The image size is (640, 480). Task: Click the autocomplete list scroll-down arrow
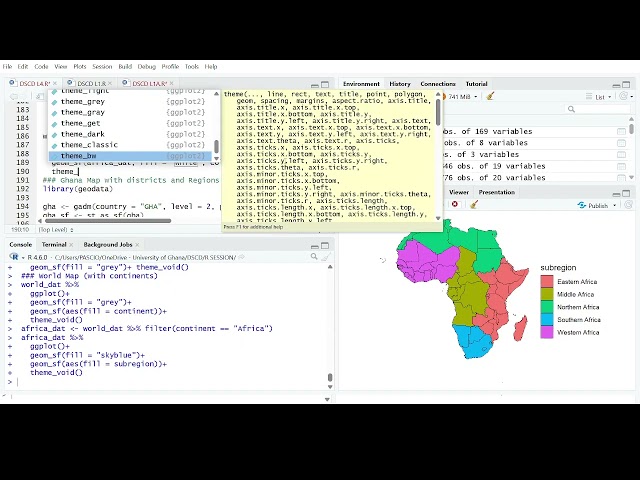216,159
